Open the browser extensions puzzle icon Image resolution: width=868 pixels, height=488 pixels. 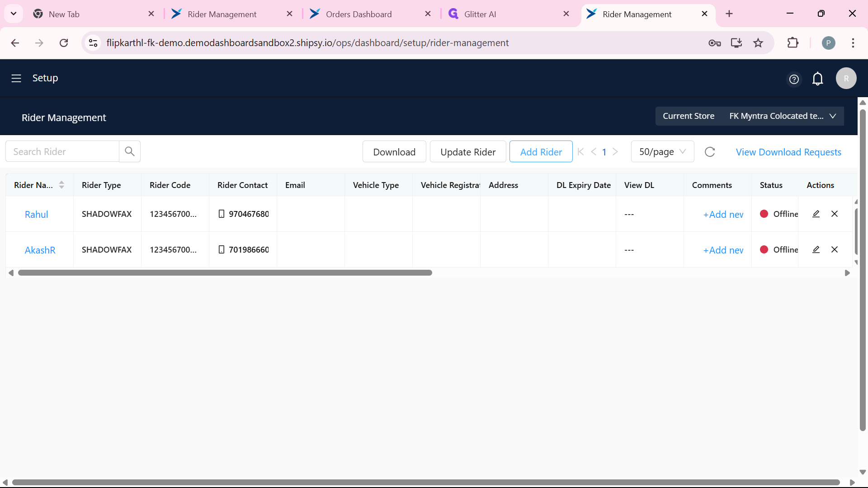pos(793,43)
